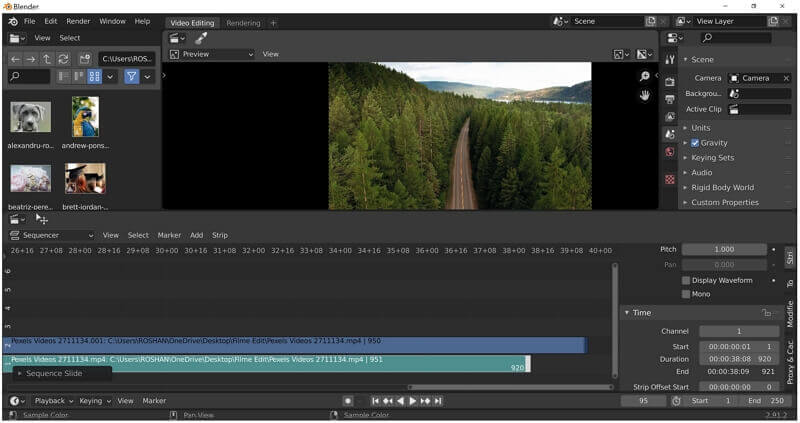This screenshot has height=423, width=800.
Task: Open the View Layer properties tab icon
Action: [x=670, y=117]
